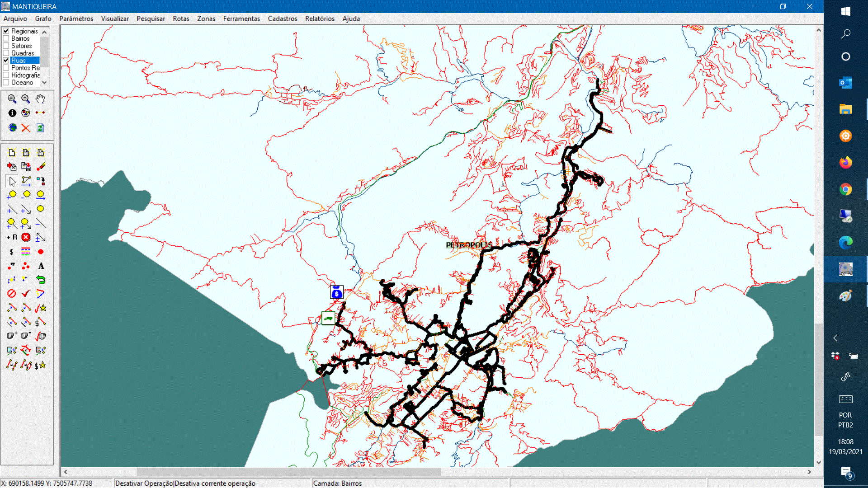Select the zoom out magnifier tool
The width and height of the screenshot is (868, 488).
pyautogui.click(x=26, y=99)
